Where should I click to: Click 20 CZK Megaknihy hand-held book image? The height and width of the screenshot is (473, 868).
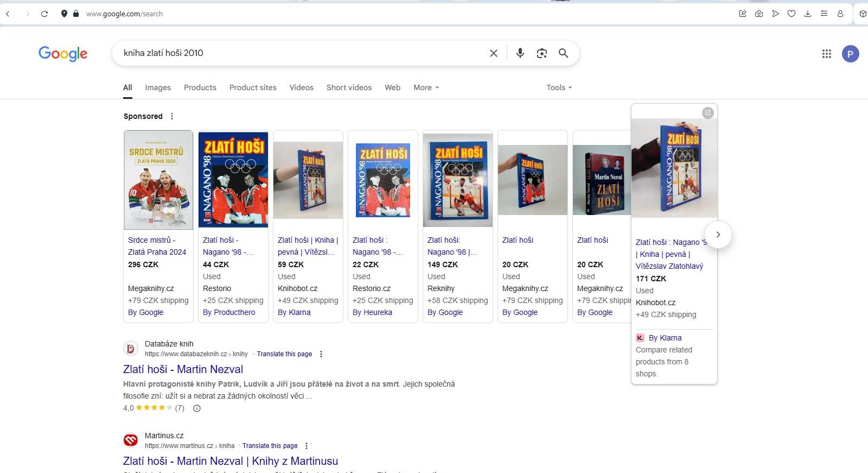(533, 180)
